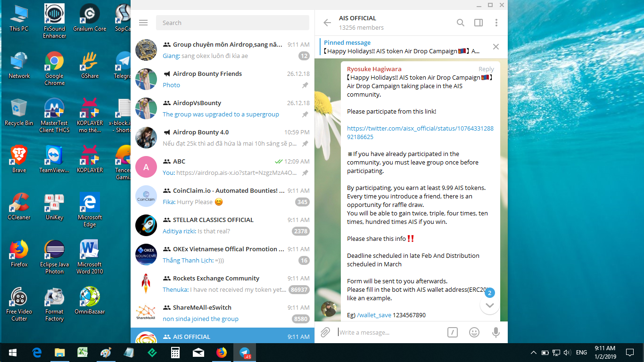
Task: Select the Grailum Core desktop shortcut
Action: (x=90, y=18)
